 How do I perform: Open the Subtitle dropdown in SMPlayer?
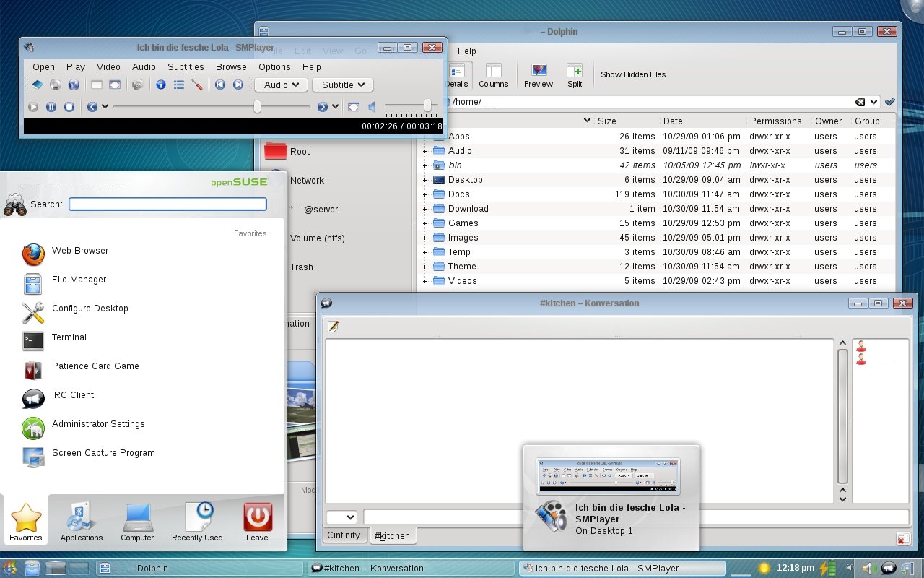343,85
